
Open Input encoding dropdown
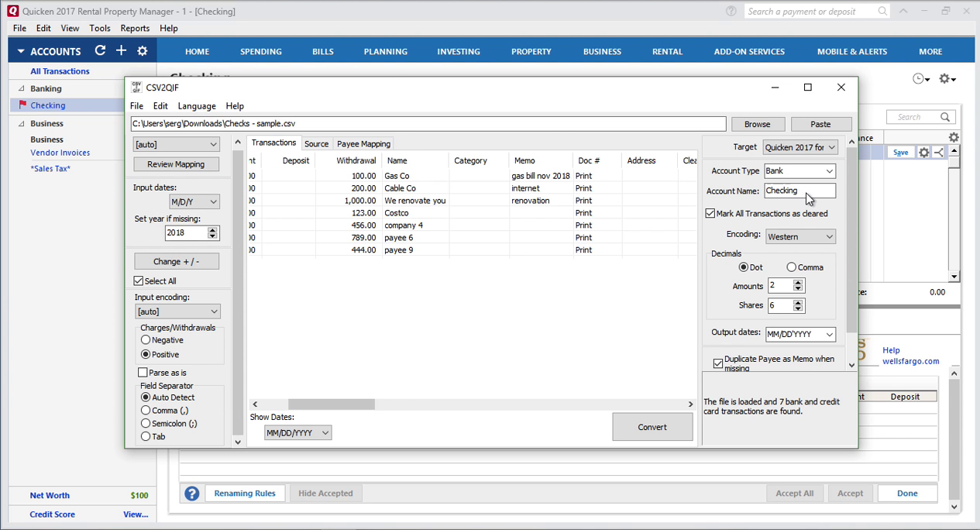[177, 311]
